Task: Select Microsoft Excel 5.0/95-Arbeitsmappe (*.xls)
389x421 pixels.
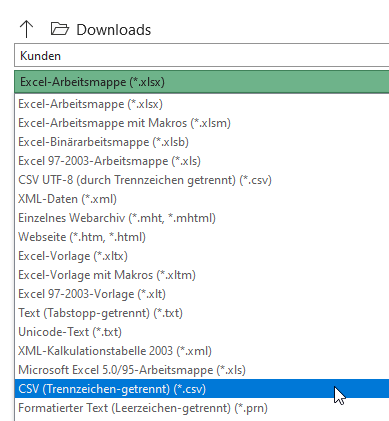Action: pos(202,370)
